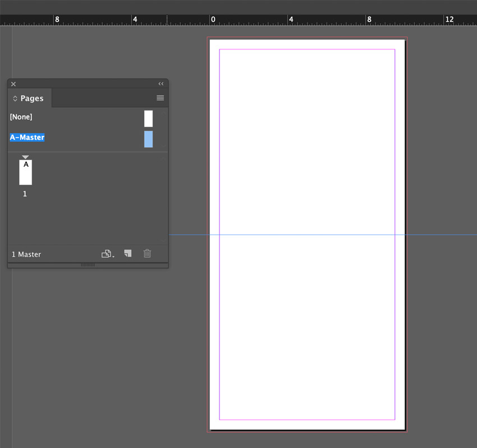477x448 pixels.
Task: Click the Edit page size icon
Action: tap(108, 254)
